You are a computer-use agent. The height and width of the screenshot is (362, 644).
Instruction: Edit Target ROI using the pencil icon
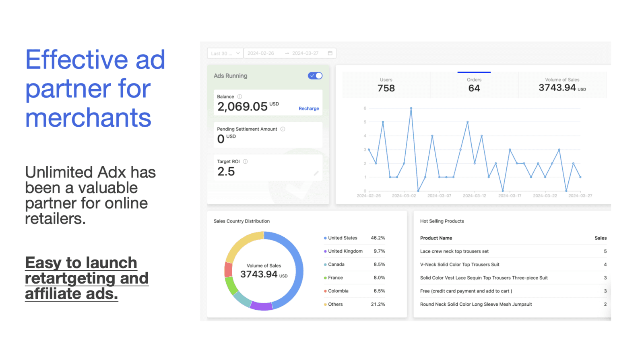pos(317,173)
